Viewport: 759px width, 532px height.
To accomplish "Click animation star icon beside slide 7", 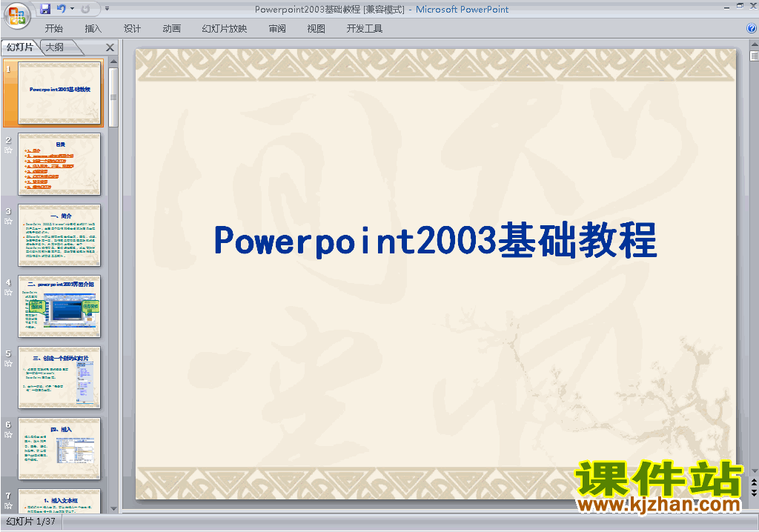I will tap(8, 506).
